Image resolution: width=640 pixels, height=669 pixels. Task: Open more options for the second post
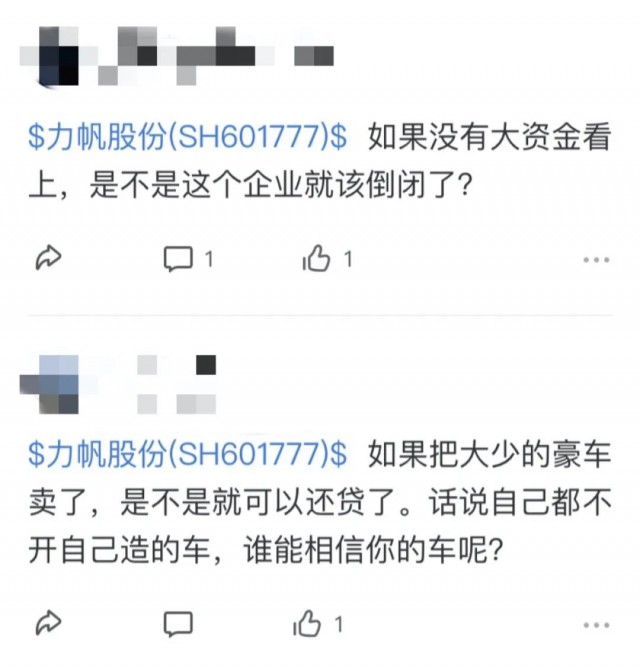pos(596,625)
